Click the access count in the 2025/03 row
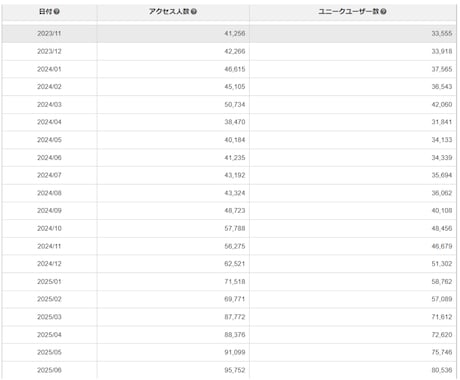 [235, 317]
